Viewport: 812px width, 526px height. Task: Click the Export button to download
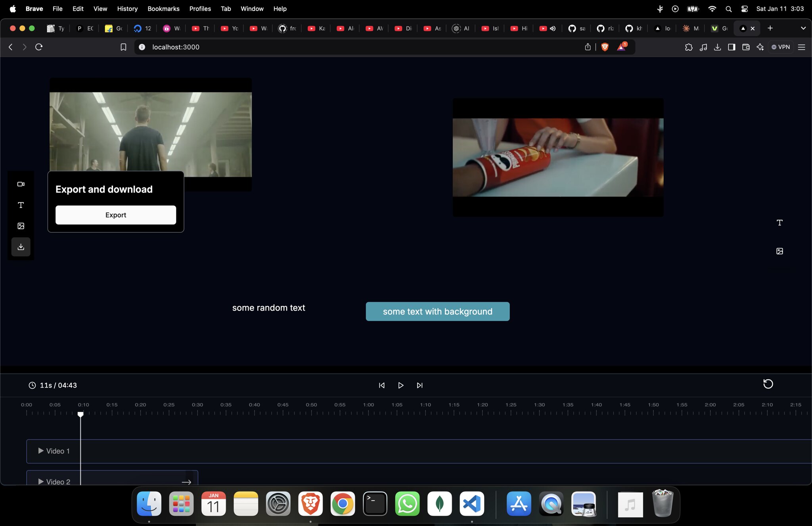pos(116,215)
